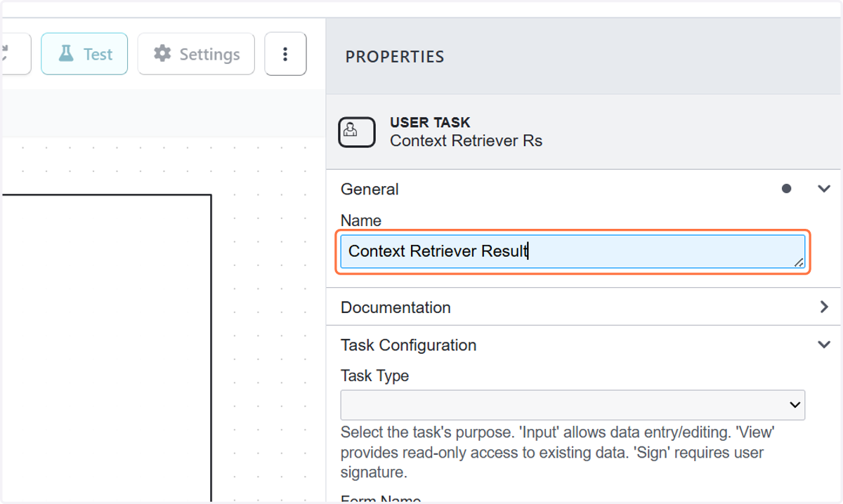Collapse the General section chevron
Viewport: 843px width, 504px height.
click(x=824, y=189)
